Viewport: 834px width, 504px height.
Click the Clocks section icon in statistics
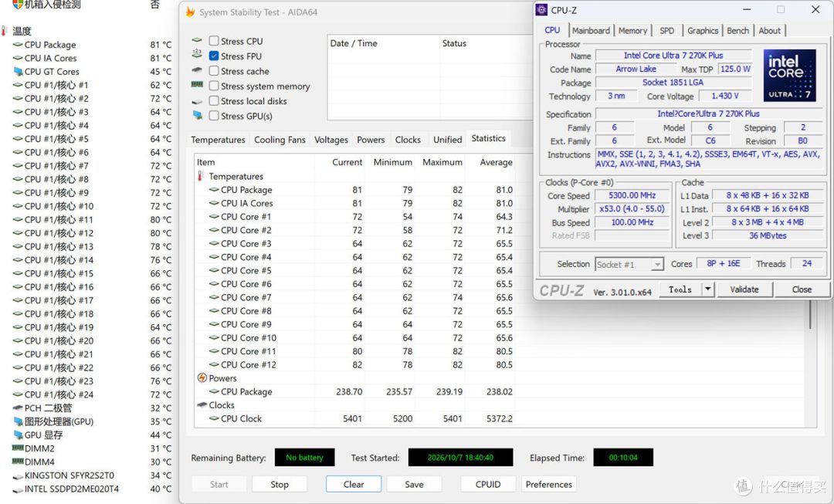(x=202, y=405)
